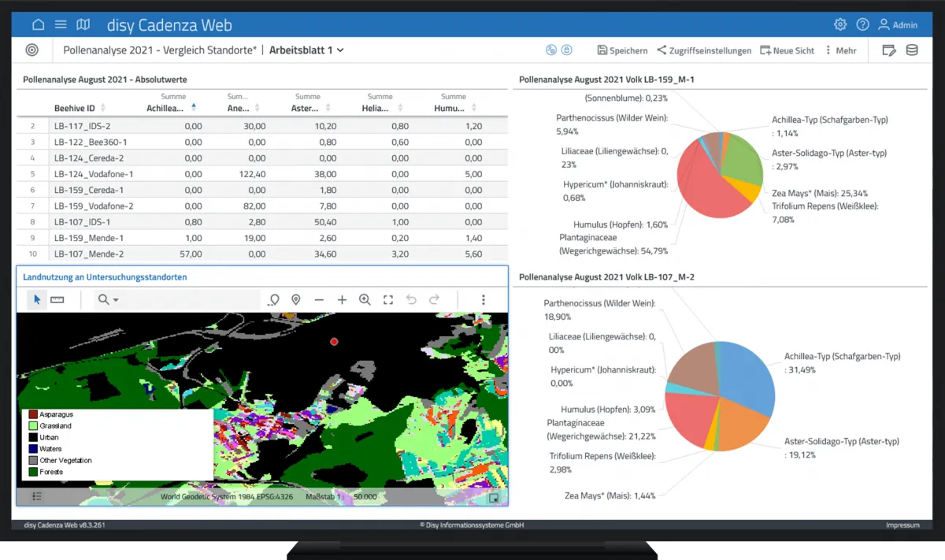The width and height of the screenshot is (945, 560).
Task: Go to the home icon
Action: (x=39, y=24)
